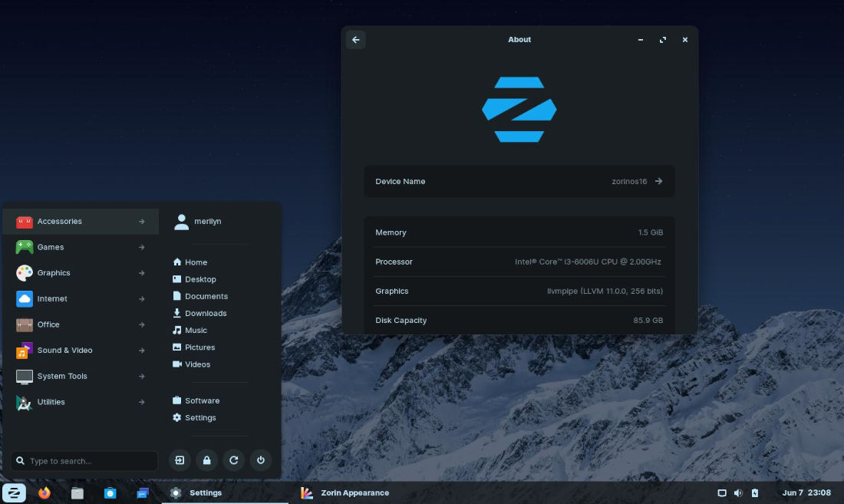
Task: Expand the Internet category submenu
Action: pyautogui.click(x=81, y=299)
